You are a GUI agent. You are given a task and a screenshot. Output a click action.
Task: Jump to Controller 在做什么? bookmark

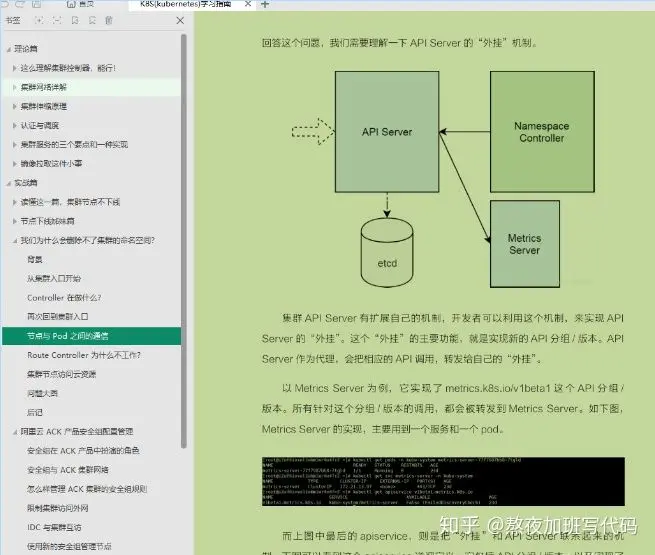[x=64, y=298]
